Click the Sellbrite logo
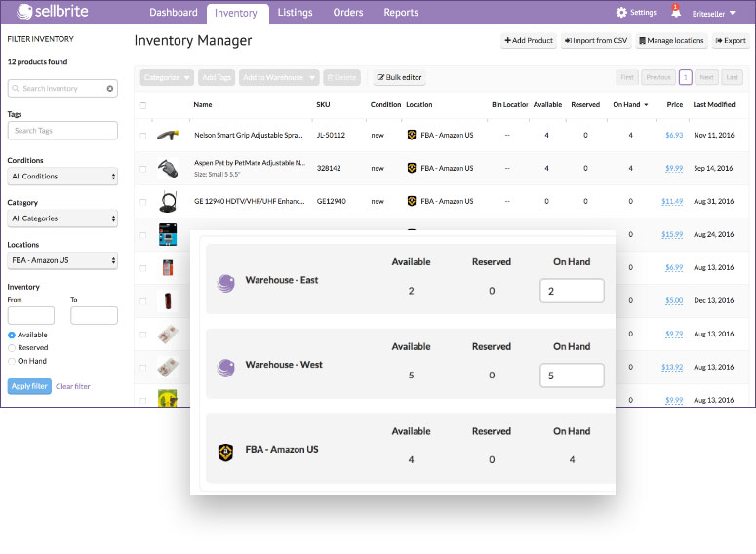The width and height of the screenshot is (756, 554). click(x=52, y=12)
